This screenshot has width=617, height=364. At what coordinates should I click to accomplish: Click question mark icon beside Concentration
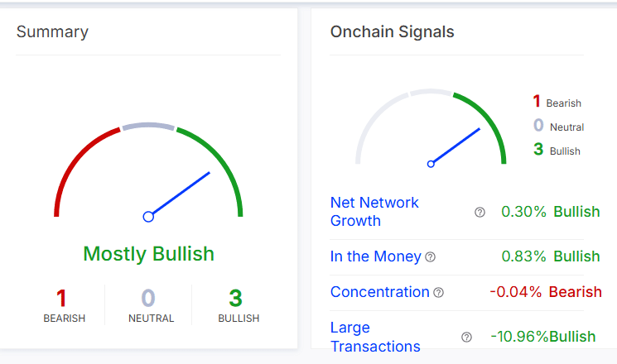pos(438,292)
